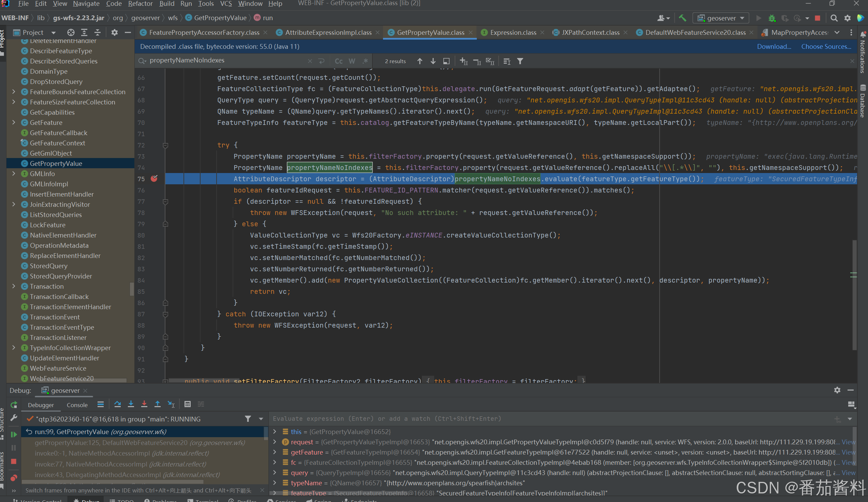Stop the running geoserver process
Screen dimensions: 868x502
818,18
